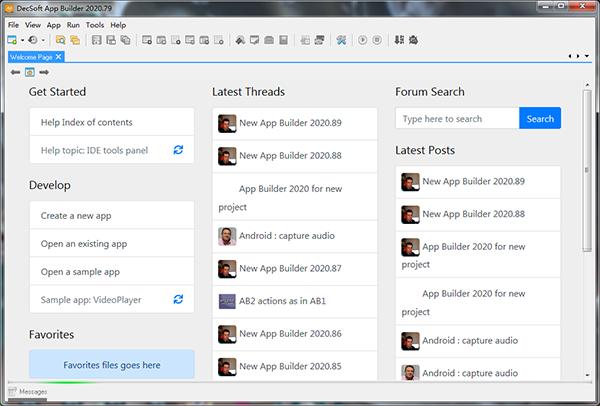Click the purple AB2 actions thread avatar

(227, 301)
